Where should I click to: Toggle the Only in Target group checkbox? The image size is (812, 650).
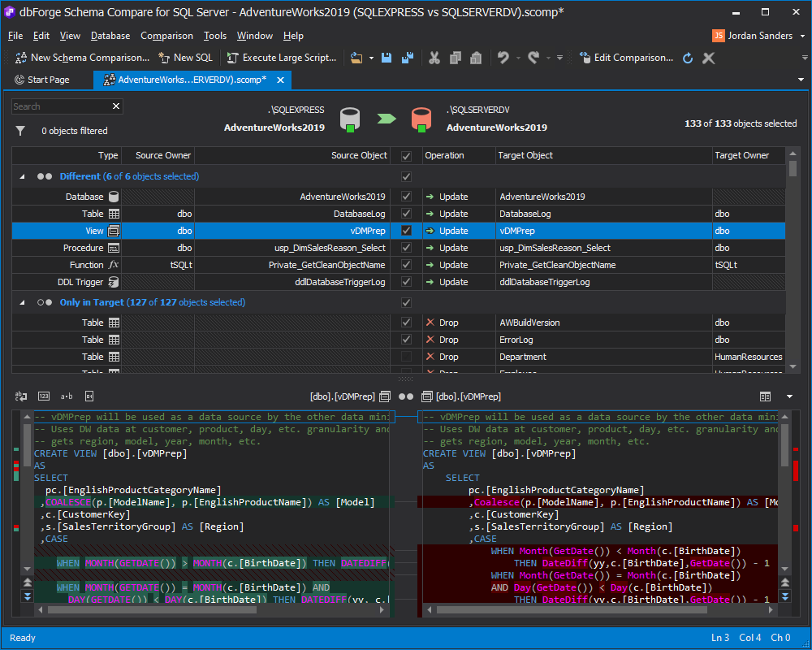pyautogui.click(x=407, y=303)
